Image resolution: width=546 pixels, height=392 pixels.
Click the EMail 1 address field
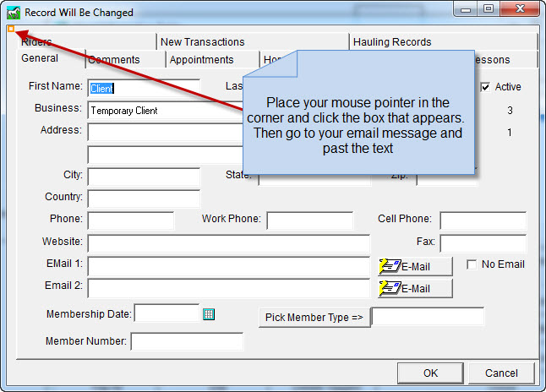point(229,267)
